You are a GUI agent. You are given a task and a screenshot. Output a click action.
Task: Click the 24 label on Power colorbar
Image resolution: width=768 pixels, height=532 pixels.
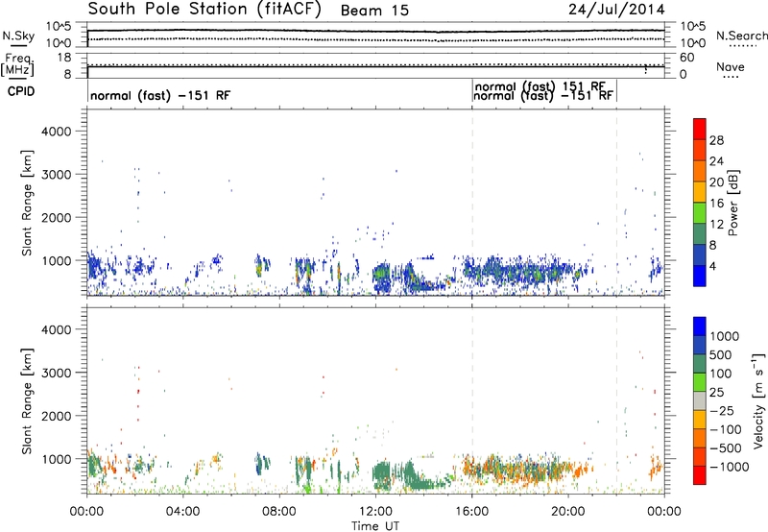716,161
